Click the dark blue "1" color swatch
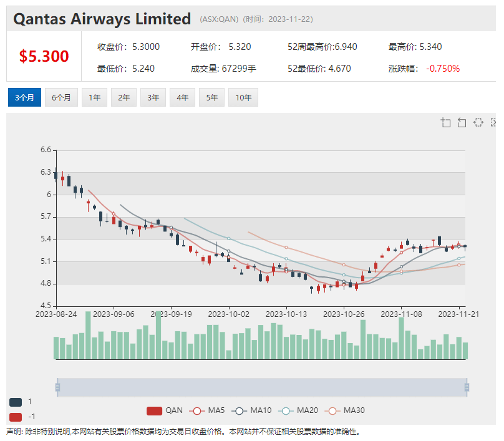504x441 pixels. [16, 402]
